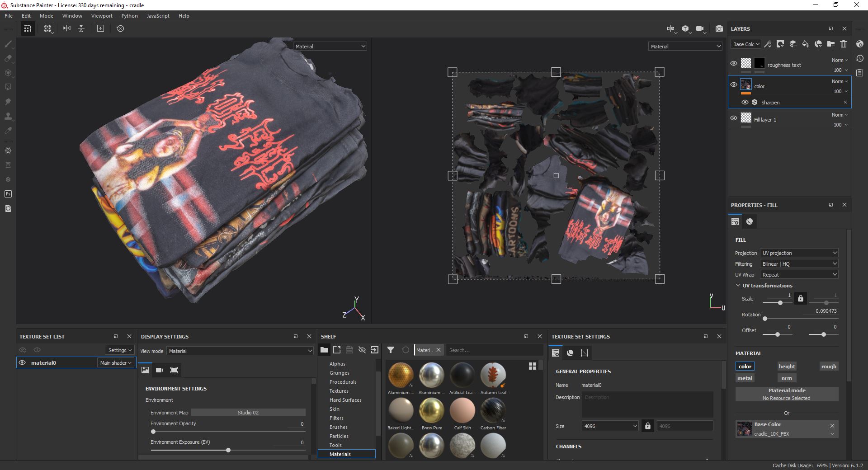The width and height of the screenshot is (868, 470).
Task: Open the texture Size 4096 dropdown
Action: (610, 426)
